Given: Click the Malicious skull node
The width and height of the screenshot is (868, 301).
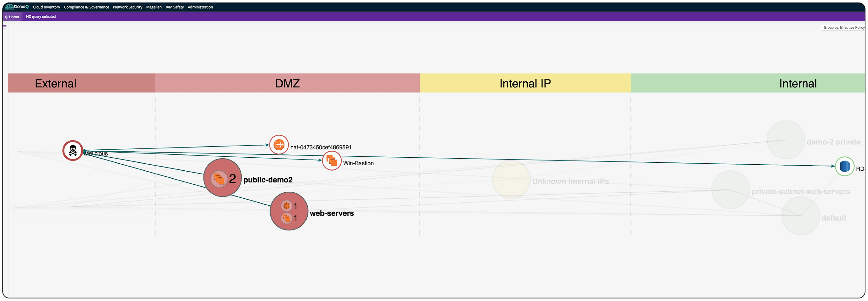Looking at the screenshot, I should click(73, 151).
